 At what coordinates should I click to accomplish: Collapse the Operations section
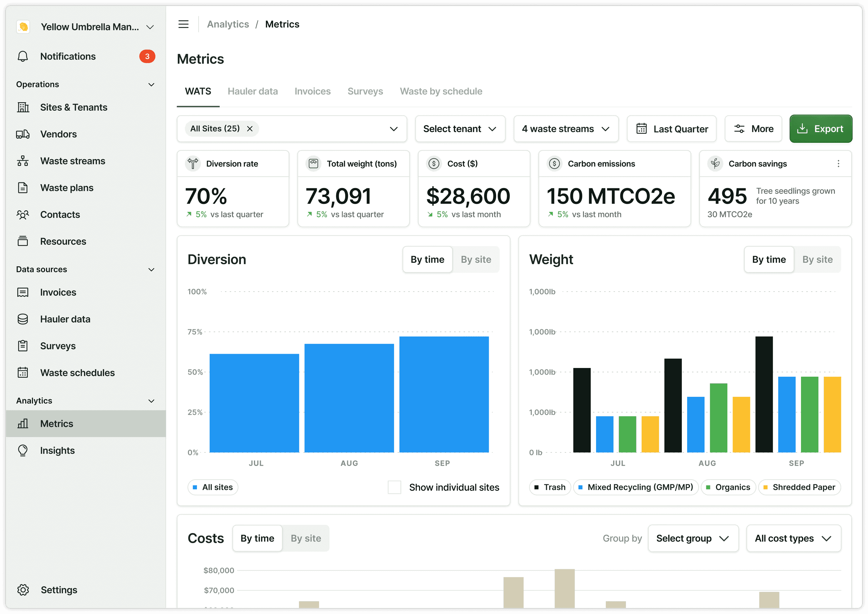click(151, 85)
